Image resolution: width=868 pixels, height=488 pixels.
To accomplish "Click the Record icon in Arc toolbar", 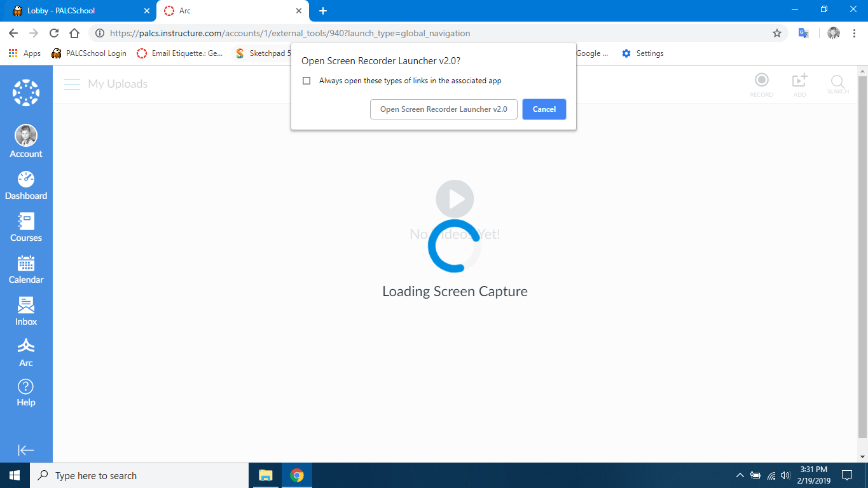I will (x=761, y=85).
